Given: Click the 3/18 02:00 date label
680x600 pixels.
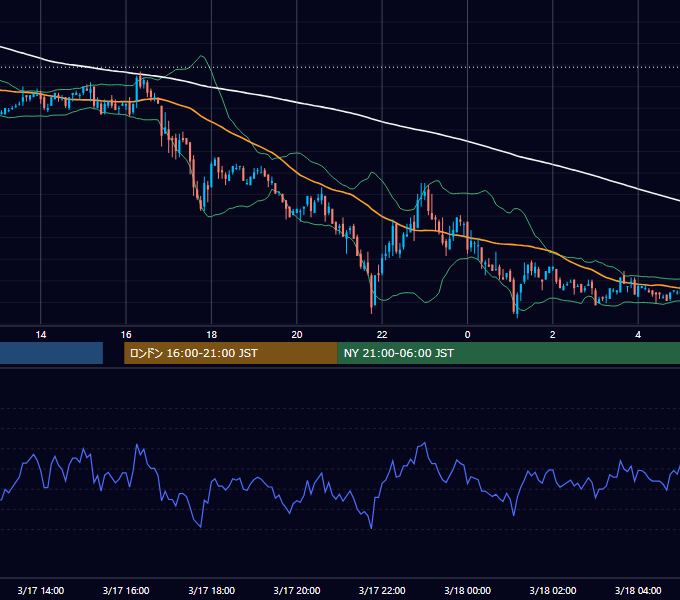Looking at the screenshot, I should 552,590.
